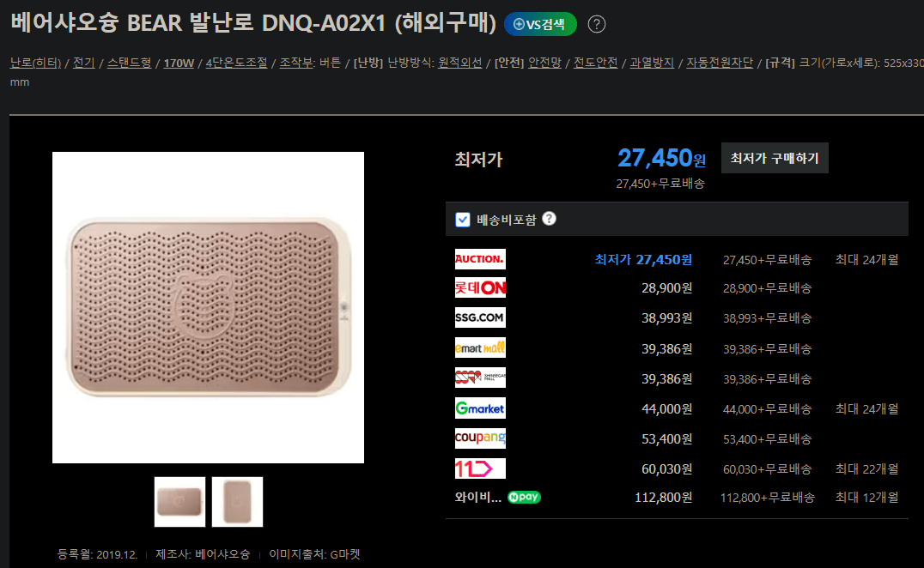Click the Gmarket store logo

point(480,408)
